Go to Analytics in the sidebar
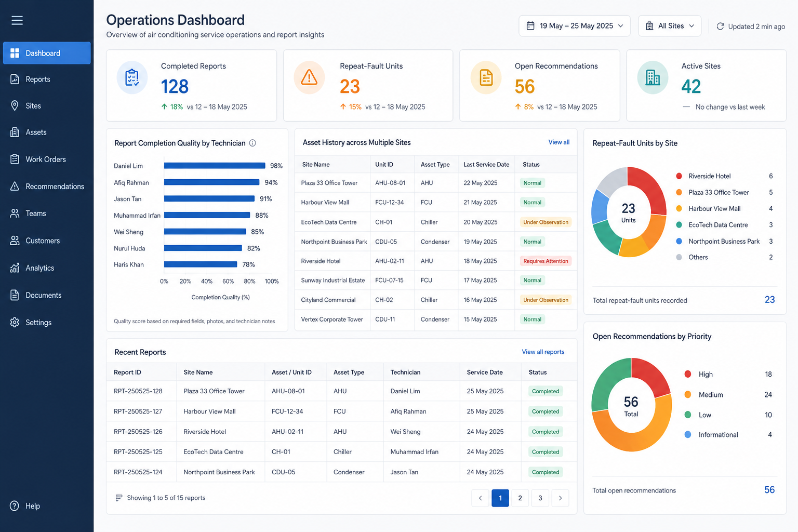Viewport: 798px width, 532px height. (x=47, y=268)
